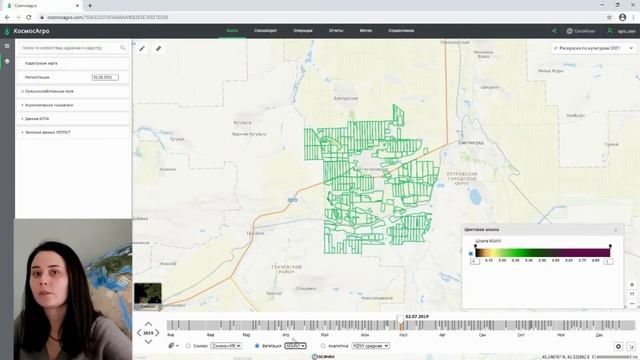The image size is (640, 360).
Task: Open the agro_user profile menu
Action: click(621, 31)
